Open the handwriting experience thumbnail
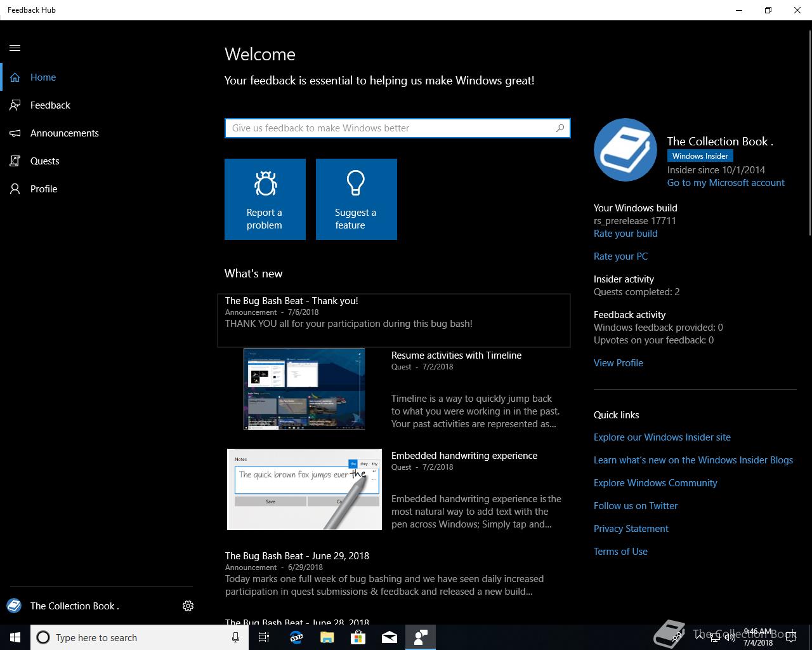 click(x=304, y=489)
